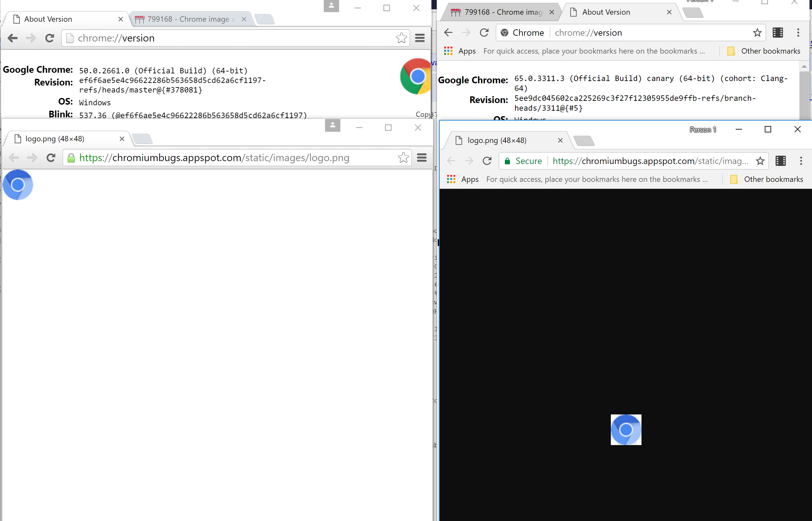Image resolution: width=812 pixels, height=521 pixels.
Task: Go back in Chrome 65 About Version window
Action: click(448, 33)
